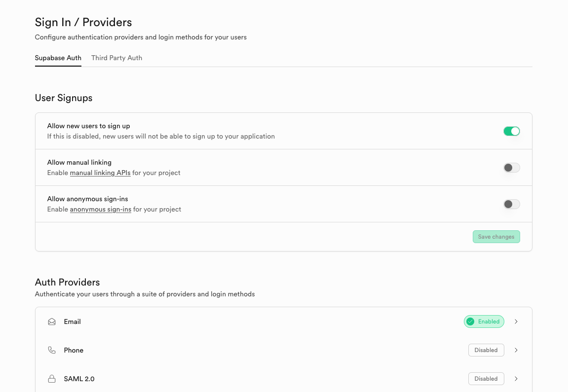Switch to the Supabase Auth tab
The height and width of the screenshot is (392, 568).
pos(58,58)
